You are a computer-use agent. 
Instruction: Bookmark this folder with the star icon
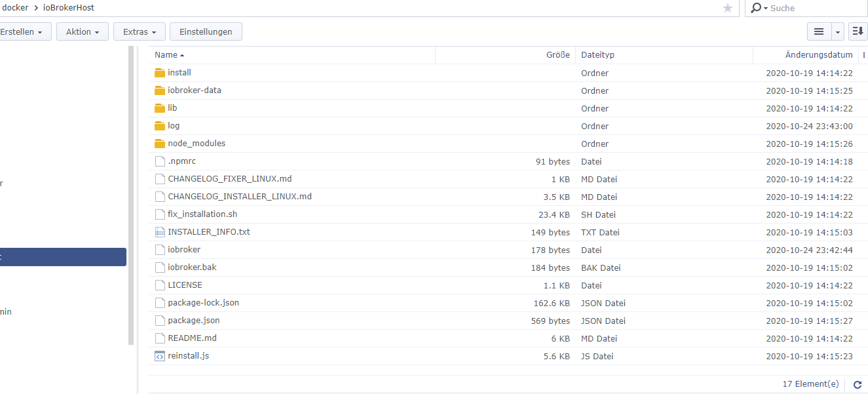pos(728,8)
